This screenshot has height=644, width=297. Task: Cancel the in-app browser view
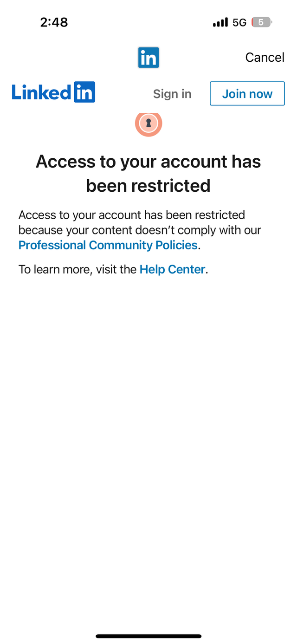point(265,57)
